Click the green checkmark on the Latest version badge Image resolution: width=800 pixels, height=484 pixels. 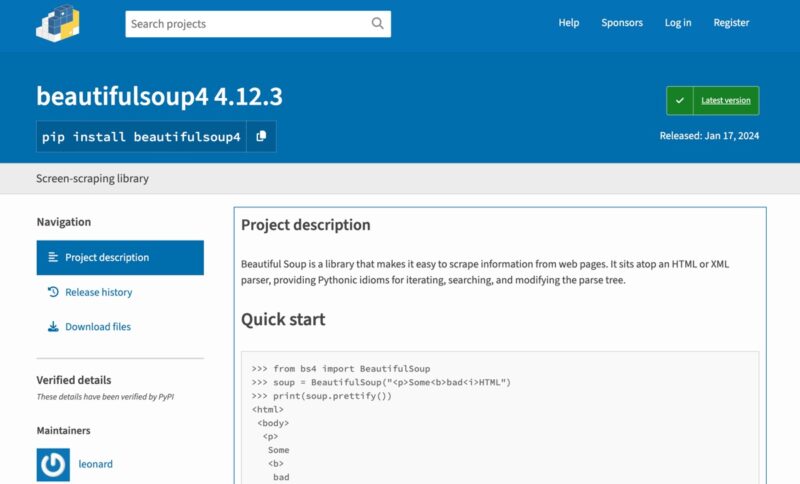coord(680,100)
